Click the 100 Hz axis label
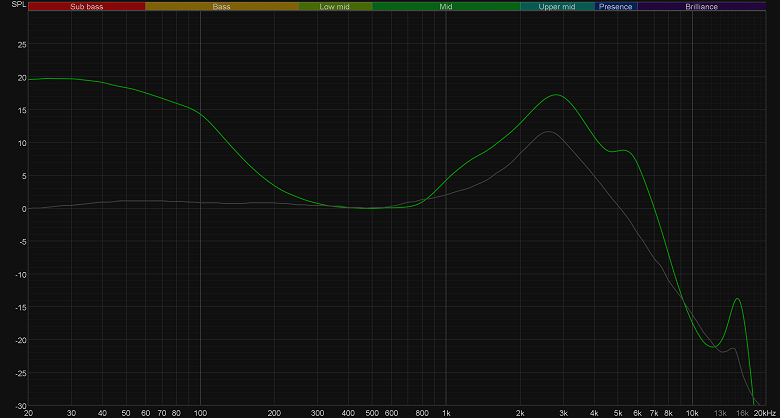Screen dimensions: 780x418 pos(200,413)
